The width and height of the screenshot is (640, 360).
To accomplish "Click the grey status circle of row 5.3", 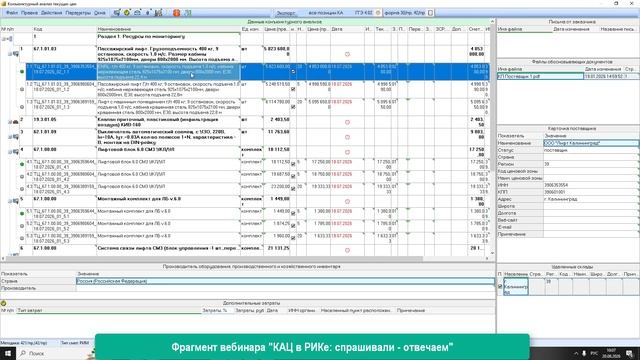I will coord(22,238).
